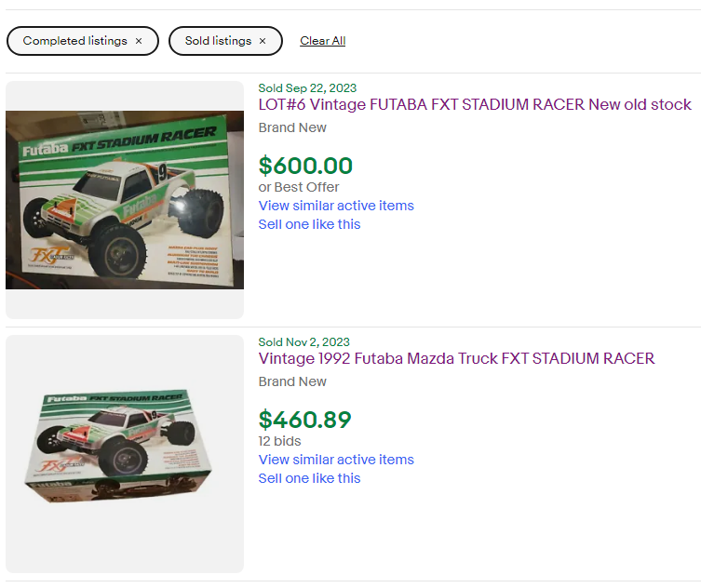The height and width of the screenshot is (588, 701).
Task: Open the $600.00 listing's product photo
Action: (125, 200)
